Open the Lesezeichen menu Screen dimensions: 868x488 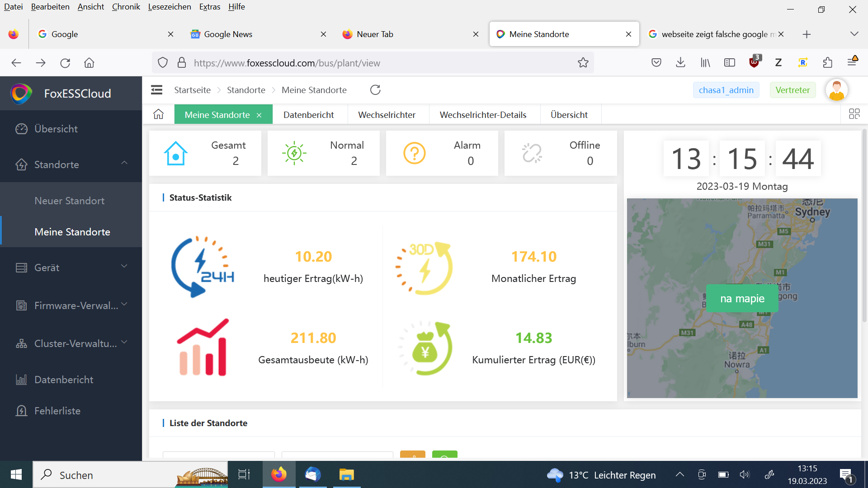click(169, 7)
